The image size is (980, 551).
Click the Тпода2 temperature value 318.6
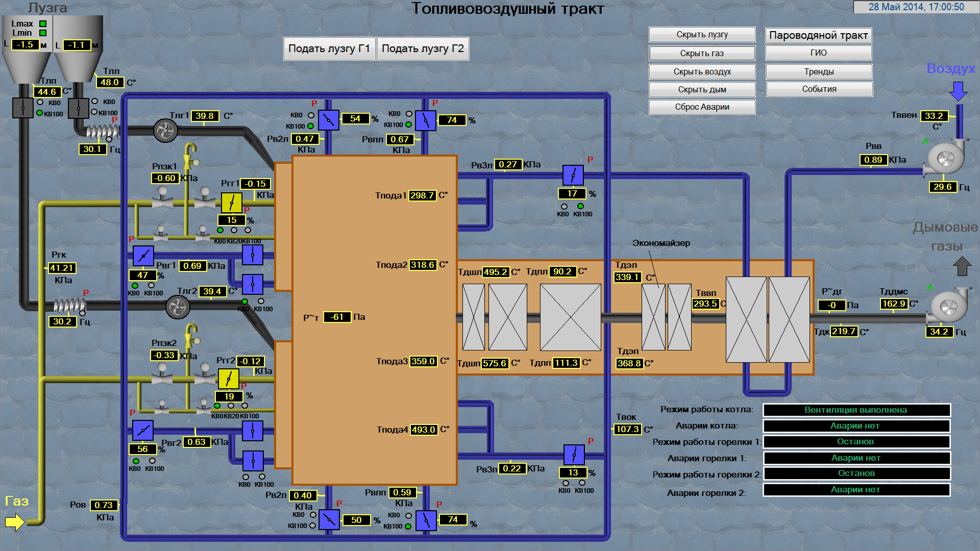tap(423, 265)
